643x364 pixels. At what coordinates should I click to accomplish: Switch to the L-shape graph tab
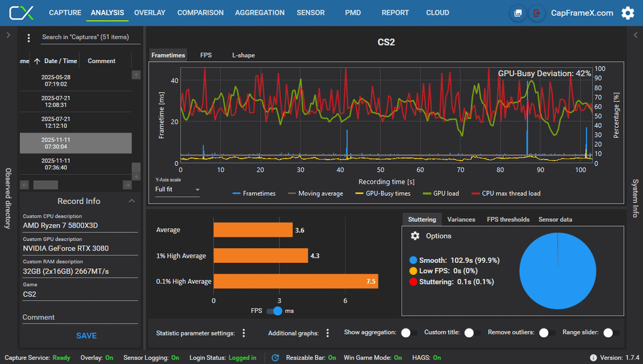pos(243,55)
